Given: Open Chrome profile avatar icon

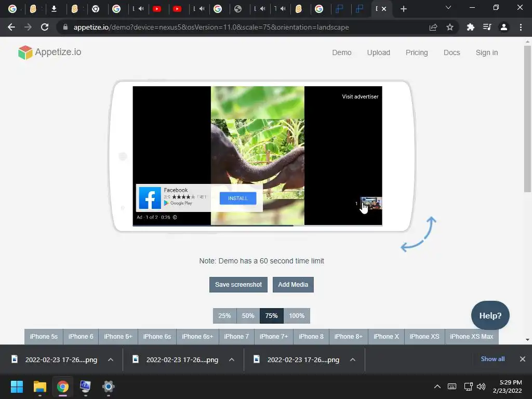Looking at the screenshot, I should pos(504,27).
